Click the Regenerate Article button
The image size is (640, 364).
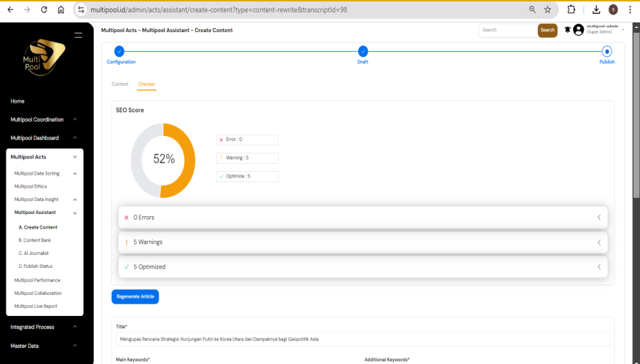(x=135, y=297)
